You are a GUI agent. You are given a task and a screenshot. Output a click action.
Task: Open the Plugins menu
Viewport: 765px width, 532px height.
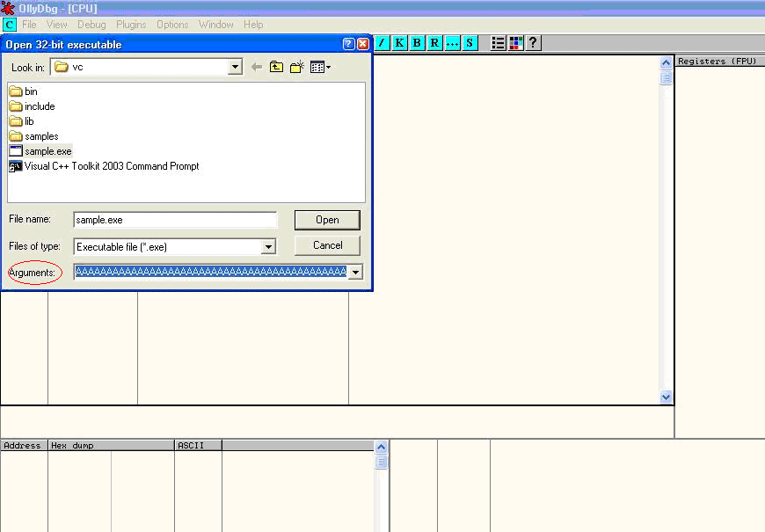[x=131, y=25]
